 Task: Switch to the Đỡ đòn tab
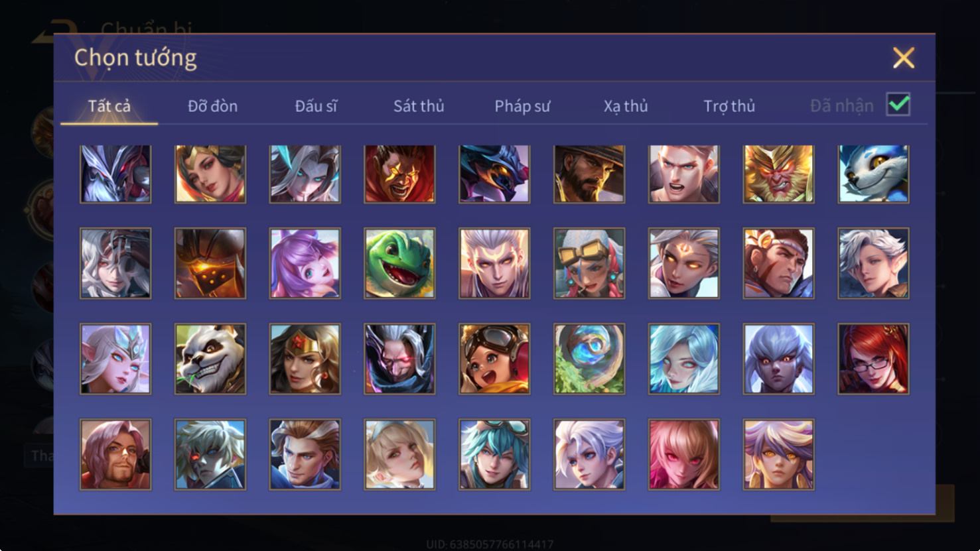pyautogui.click(x=212, y=106)
